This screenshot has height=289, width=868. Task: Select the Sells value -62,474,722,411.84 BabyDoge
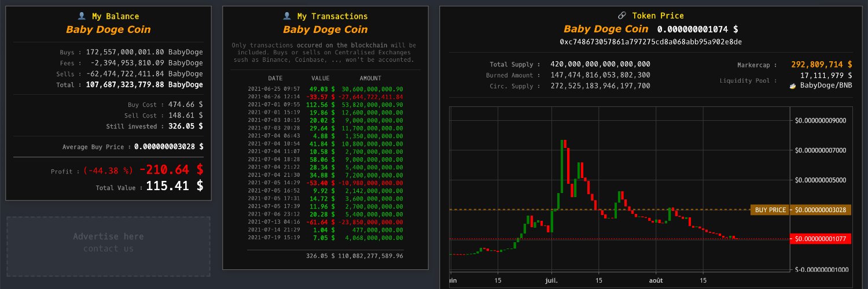click(145, 73)
